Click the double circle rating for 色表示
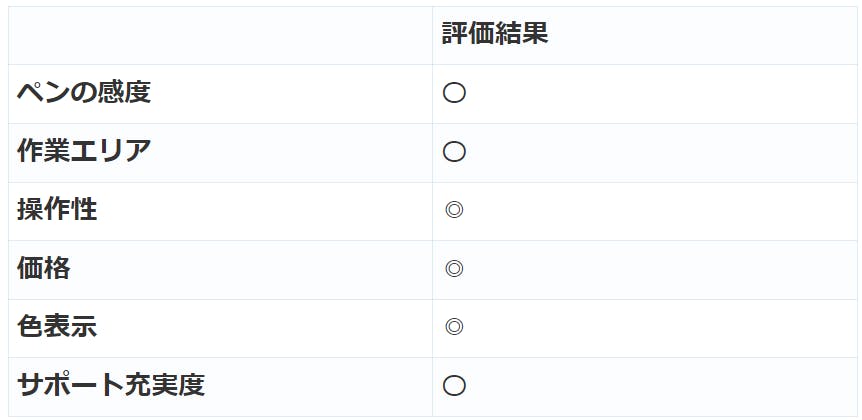 (x=454, y=327)
